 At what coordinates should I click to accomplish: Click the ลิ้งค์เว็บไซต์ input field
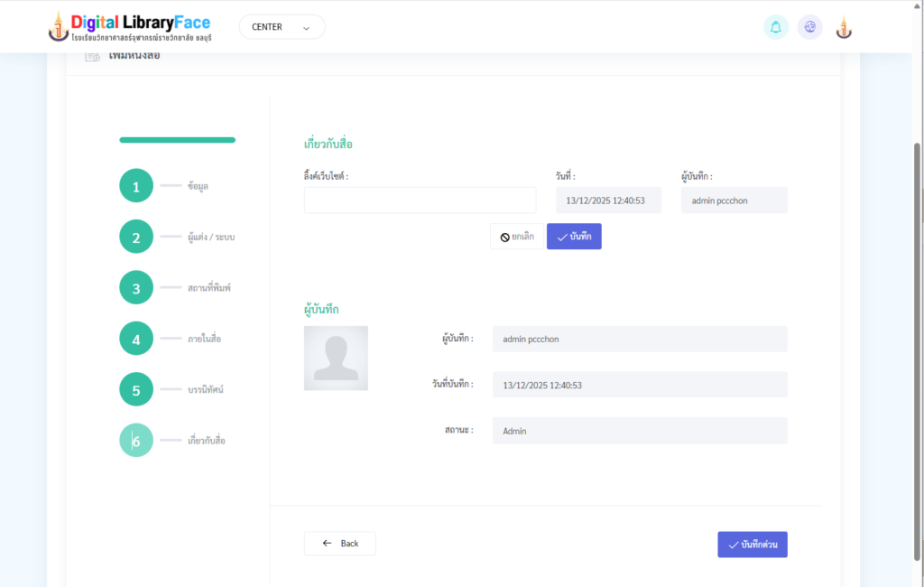coord(420,200)
